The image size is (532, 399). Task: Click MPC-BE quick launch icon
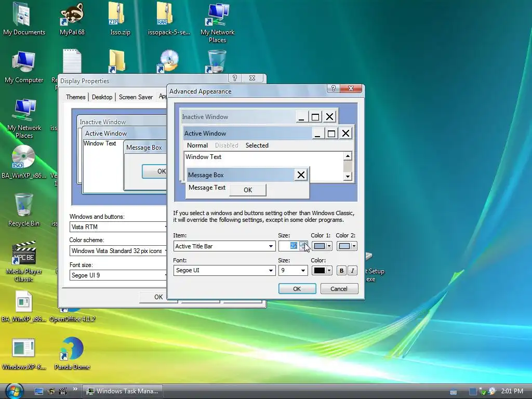point(63,391)
